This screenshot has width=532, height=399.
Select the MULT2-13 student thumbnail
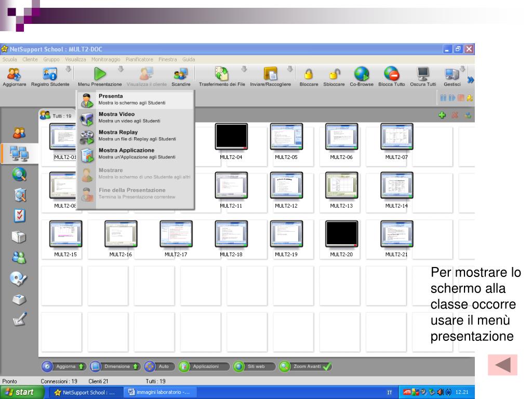pyautogui.click(x=341, y=185)
